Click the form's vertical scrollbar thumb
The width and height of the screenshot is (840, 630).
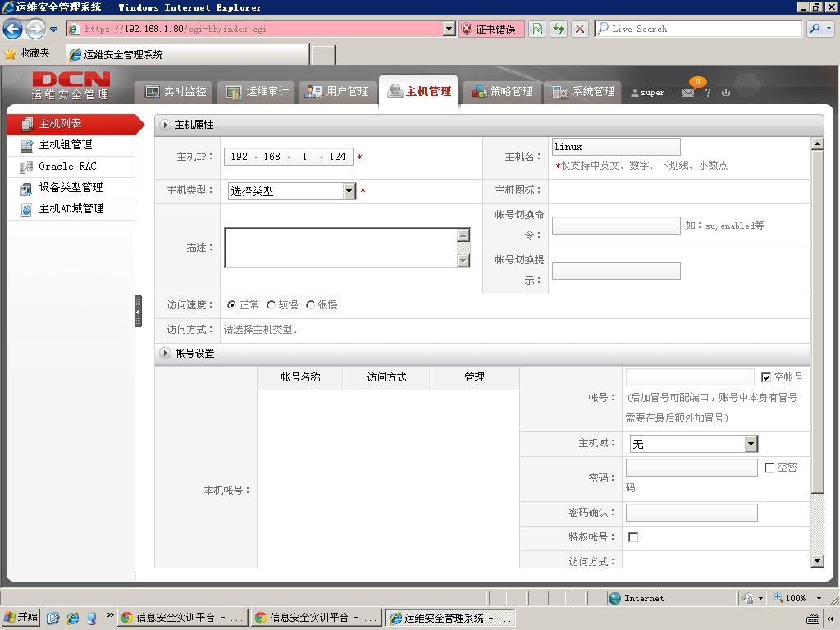818,322
